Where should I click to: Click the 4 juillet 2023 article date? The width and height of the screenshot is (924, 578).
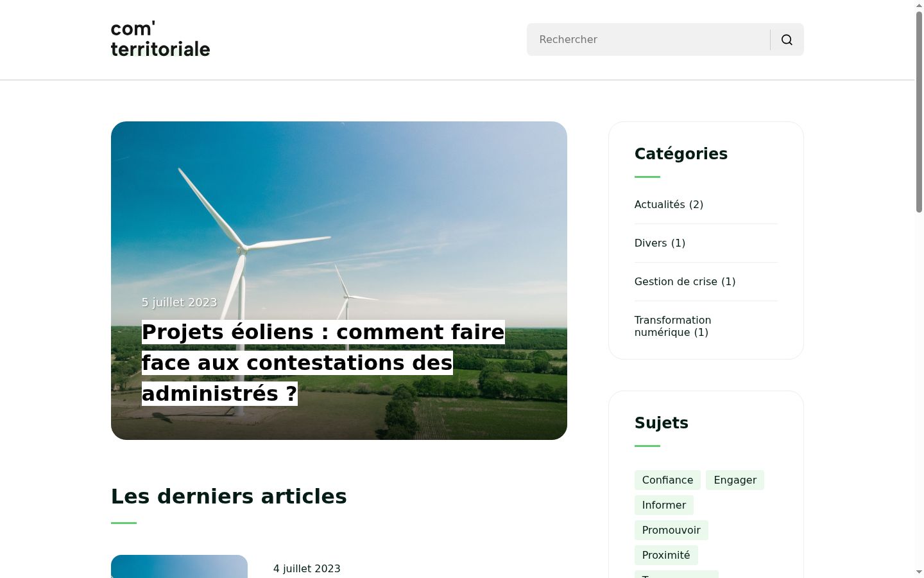[307, 569]
